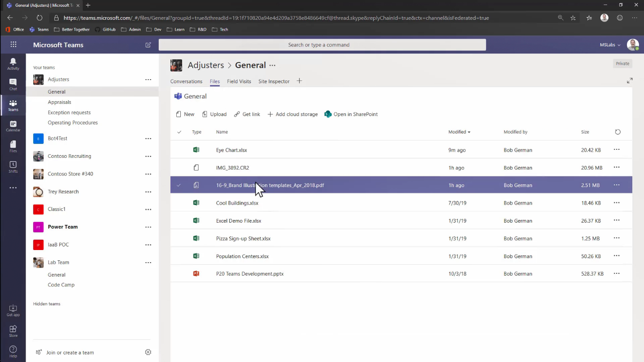Click the browser address bar URL
The image size is (644, 362).
pyautogui.click(x=276, y=18)
